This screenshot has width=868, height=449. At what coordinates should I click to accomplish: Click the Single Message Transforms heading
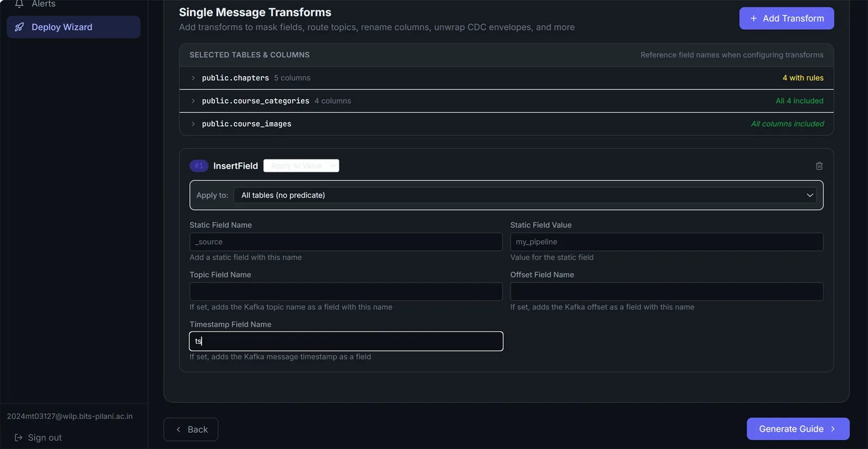point(255,12)
